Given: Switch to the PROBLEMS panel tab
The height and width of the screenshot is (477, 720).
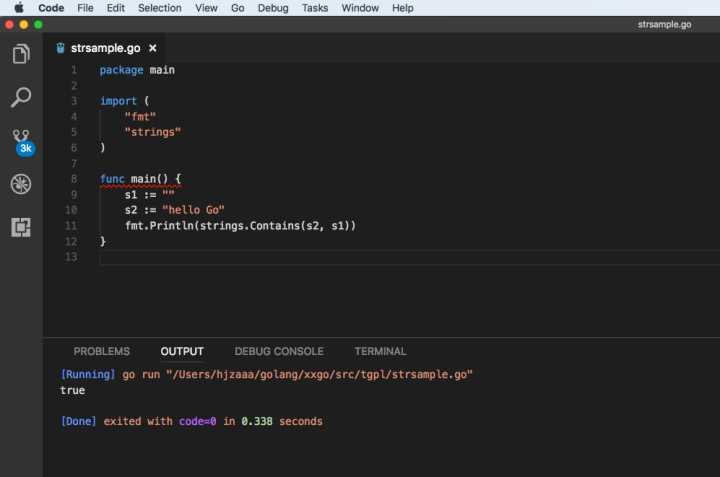Looking at the screenshot, I should (x=101, y=351).
